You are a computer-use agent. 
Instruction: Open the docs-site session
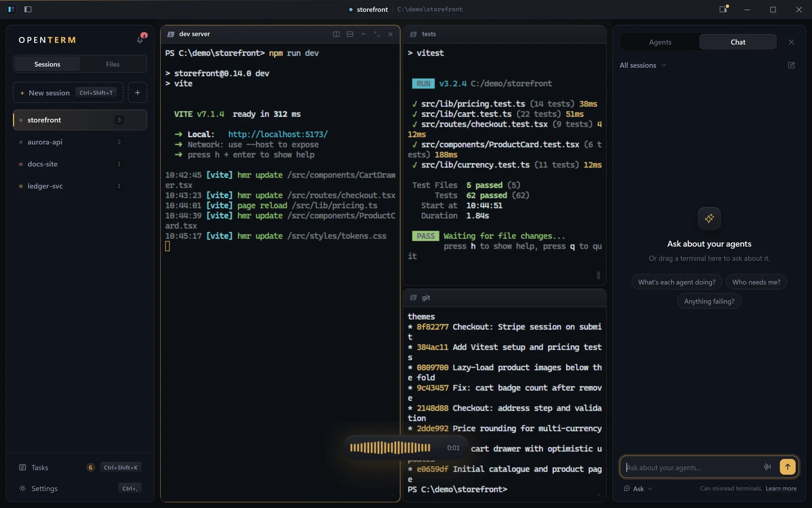click(80, 164)
